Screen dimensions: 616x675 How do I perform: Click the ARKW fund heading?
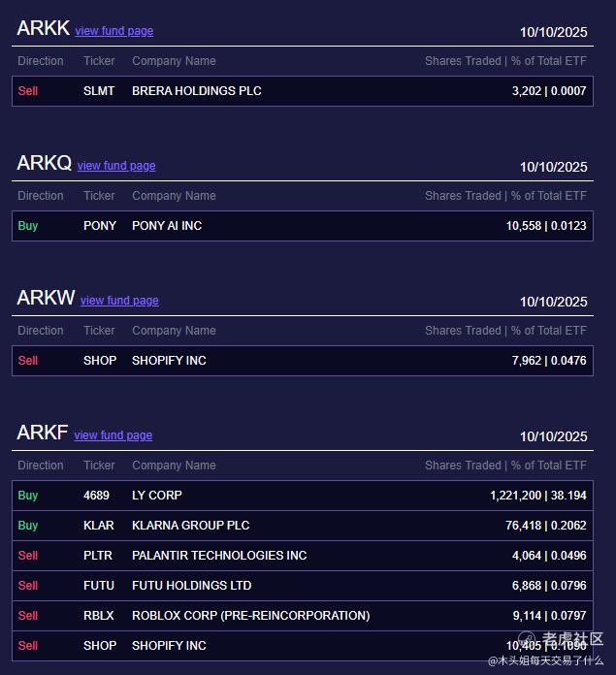point(46,299)
